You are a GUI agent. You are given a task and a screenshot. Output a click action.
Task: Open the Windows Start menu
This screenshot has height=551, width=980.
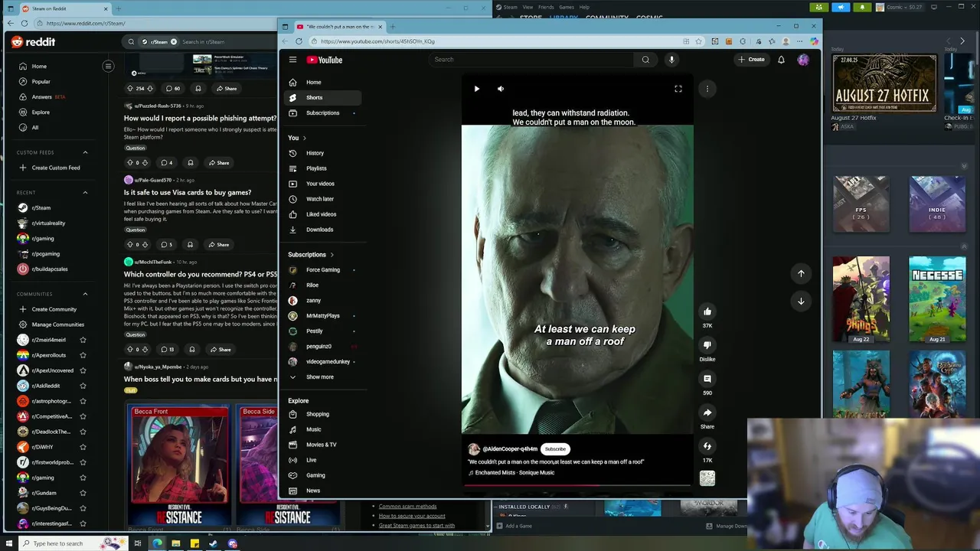pyautogui.click(x=10, y=543)
